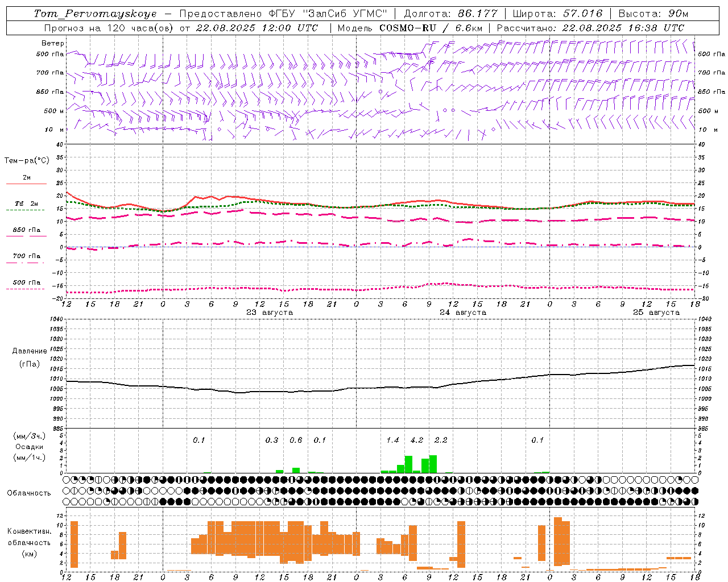Click the 3-hour precipitation value 2.2
The height and width of the screenshot is (582, 728).
pyautogui.click(x=441, y=440)
